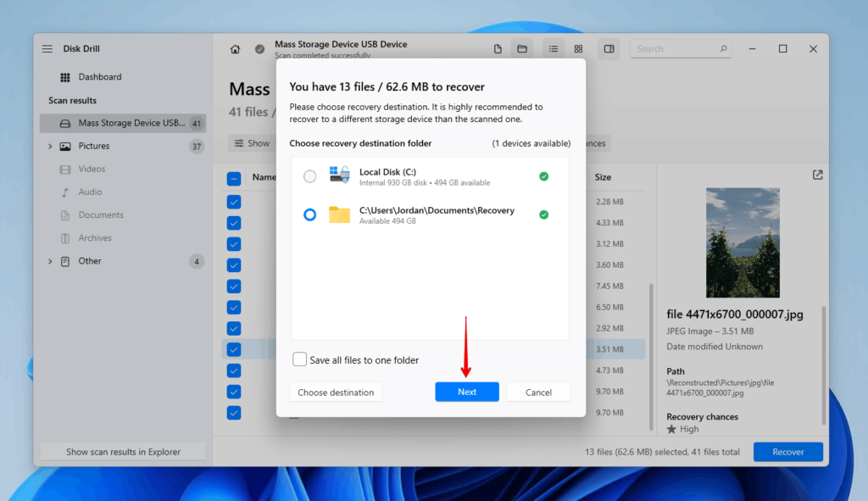Switch to list view in the toolbar

(x=554, y=48)
